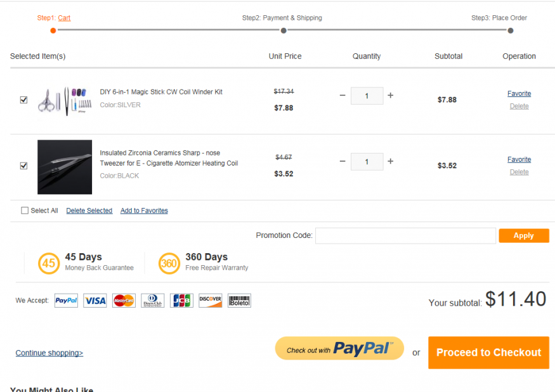Delete the Ceramics Tweezer item
The image size is (555, 392).
tap(519, 172)
